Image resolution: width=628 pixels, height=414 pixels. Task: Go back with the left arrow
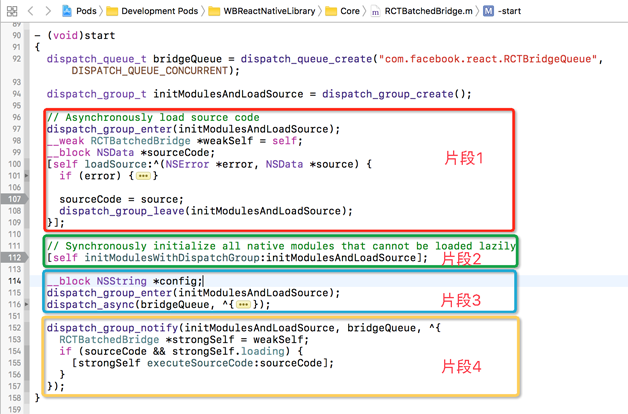(x=32, y=11)
